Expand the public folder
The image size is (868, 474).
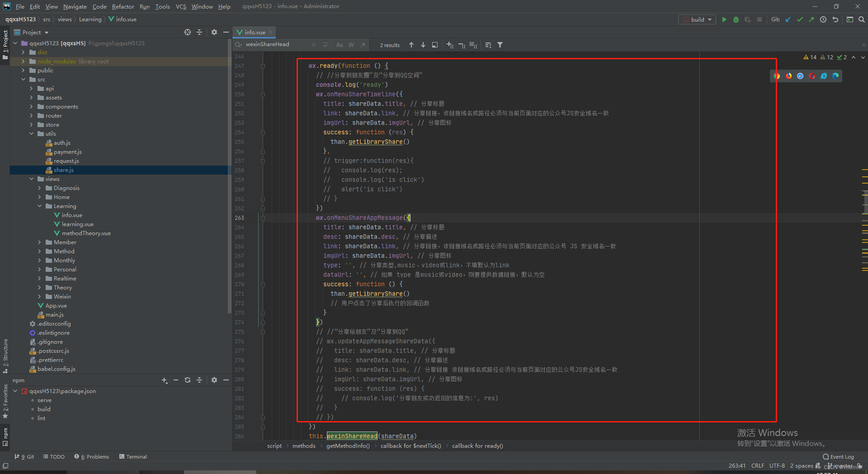click(x=24, y=71)
